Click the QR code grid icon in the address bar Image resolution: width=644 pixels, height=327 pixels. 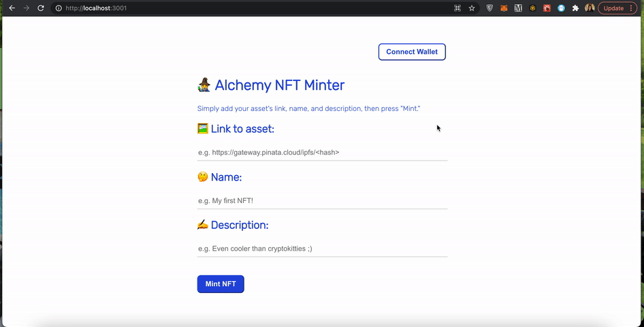[457, 7]
